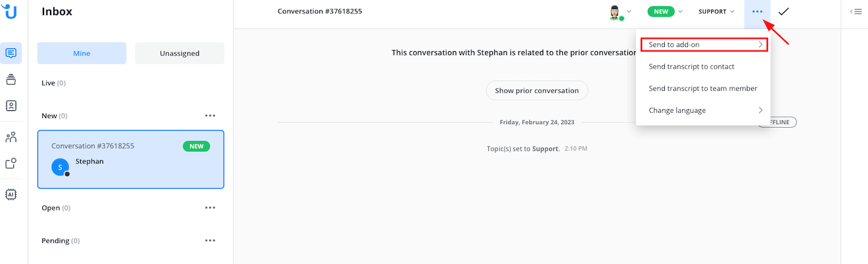This screenshot has height=264, width=868.
Task: Open the NEW status dropdown
Action: point(665,11)
